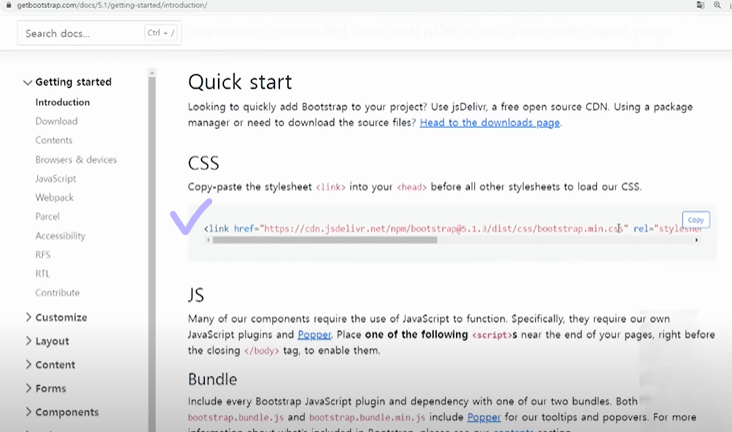Follow the Popper link in the JS paragraph

click(314, 335)
